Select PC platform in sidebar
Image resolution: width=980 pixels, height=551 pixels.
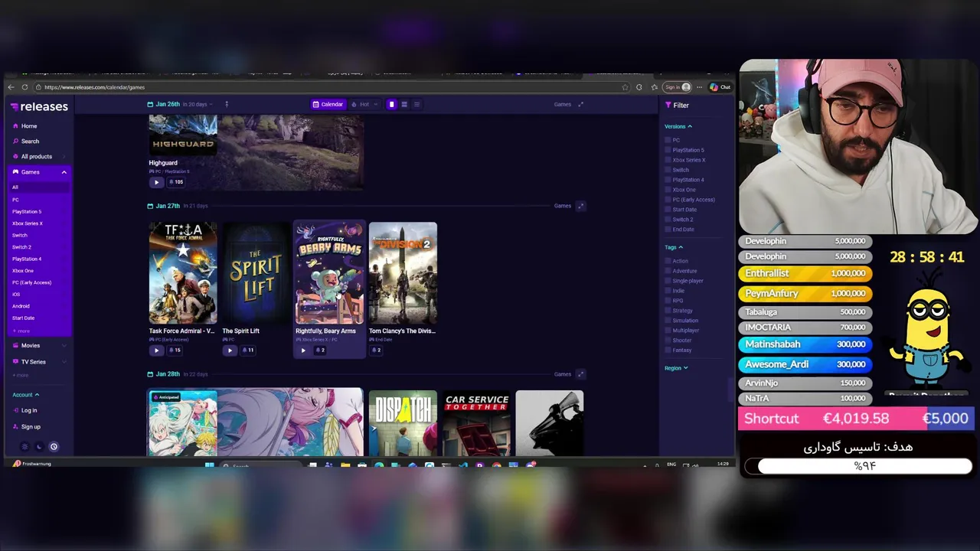click(x=15, y=200)
